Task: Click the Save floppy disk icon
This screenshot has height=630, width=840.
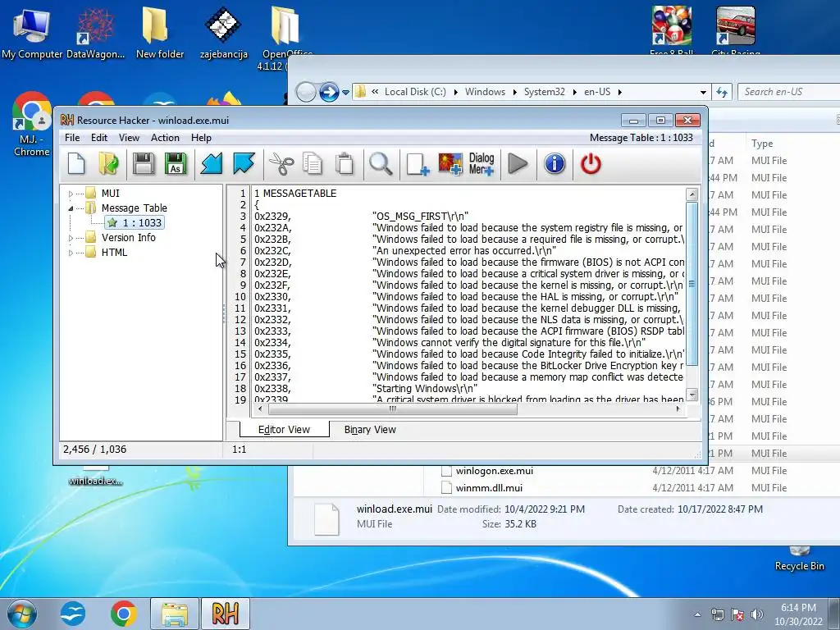Action: 144,163
